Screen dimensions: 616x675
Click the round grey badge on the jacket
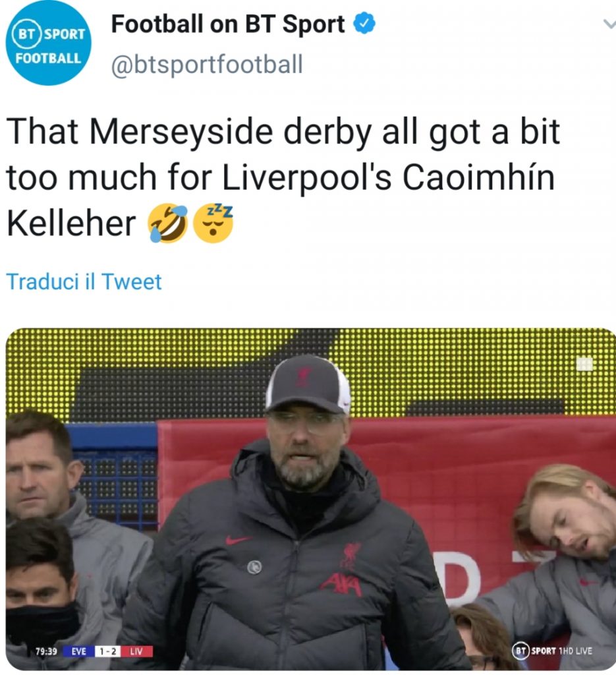tap(254, 566)
